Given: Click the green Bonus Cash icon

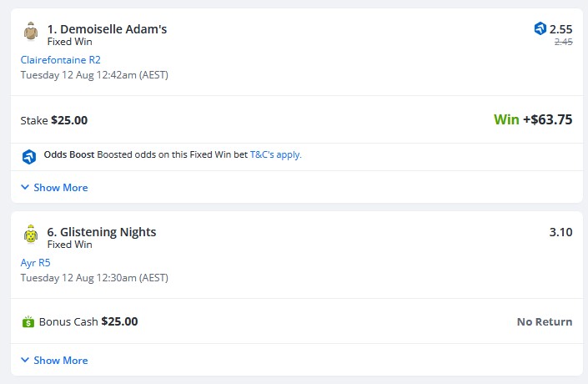Looking at the screenshot, I should (x=28, y=321).
